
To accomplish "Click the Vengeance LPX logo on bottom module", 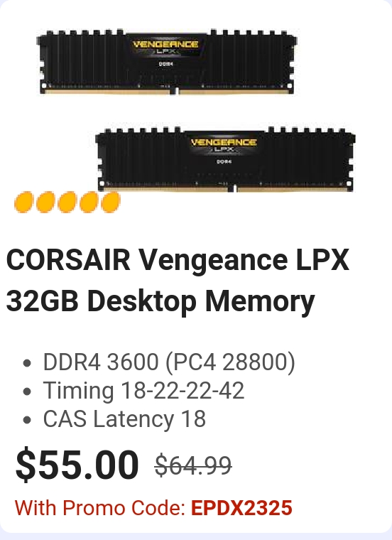I will point(224,145).
